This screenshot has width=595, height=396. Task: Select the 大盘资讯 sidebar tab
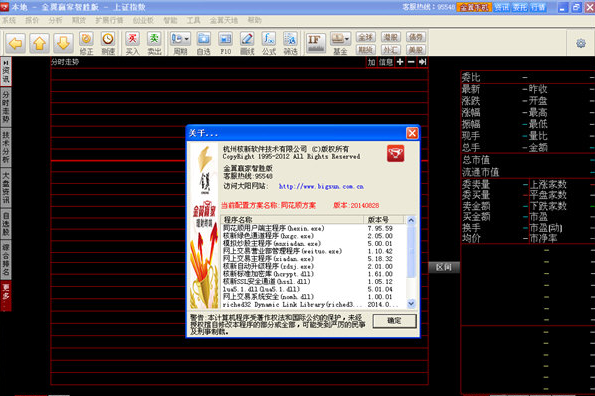tap(6, 188)
